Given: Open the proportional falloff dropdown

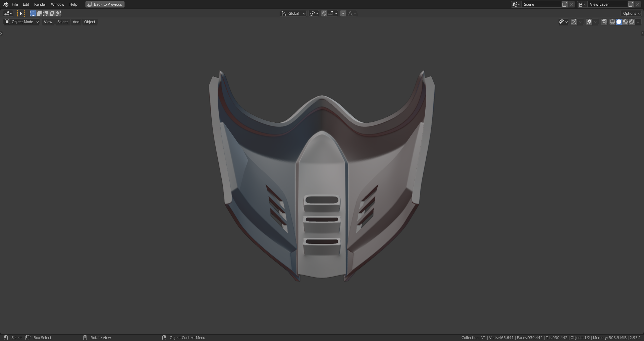Looking at the screenshot, I should coord(352,13).
